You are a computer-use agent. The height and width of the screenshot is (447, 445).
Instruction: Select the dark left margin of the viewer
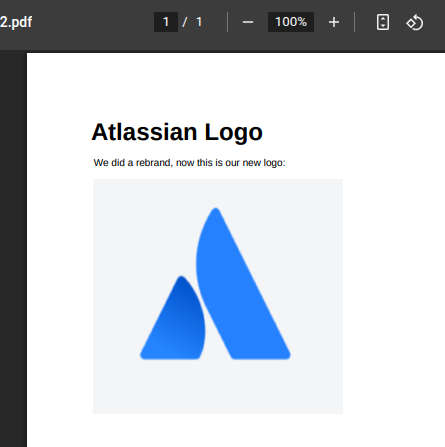pos(13,249)
